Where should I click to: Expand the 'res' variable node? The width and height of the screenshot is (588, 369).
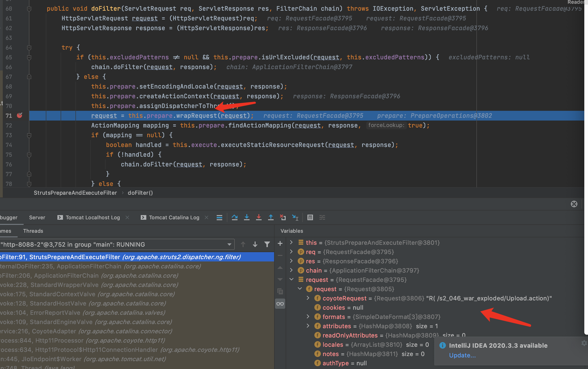291,261
